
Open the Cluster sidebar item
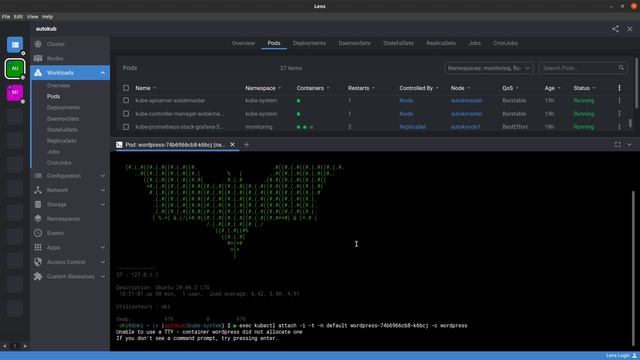(x=56, y=44)
